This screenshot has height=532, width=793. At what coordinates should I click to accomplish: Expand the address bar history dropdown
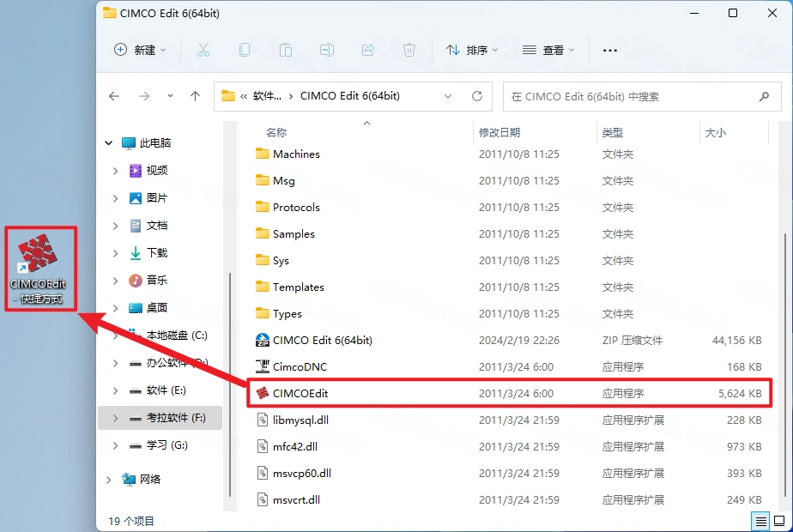click(x=448, y=96)
